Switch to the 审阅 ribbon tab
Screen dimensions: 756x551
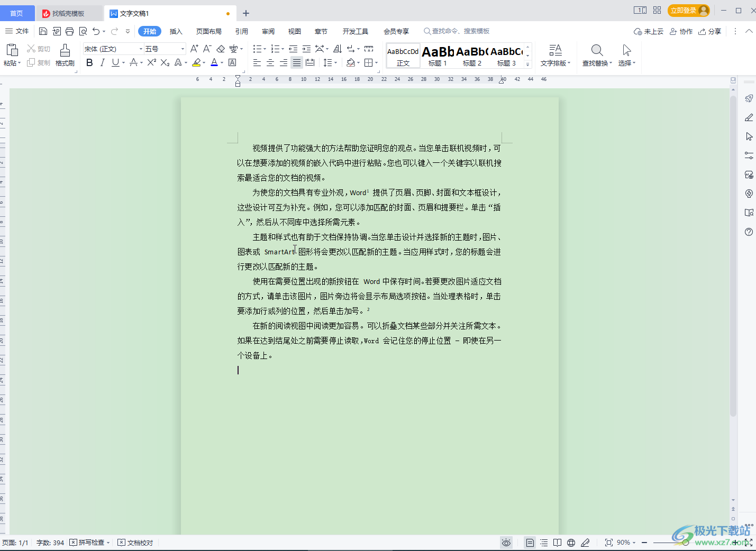268,31
